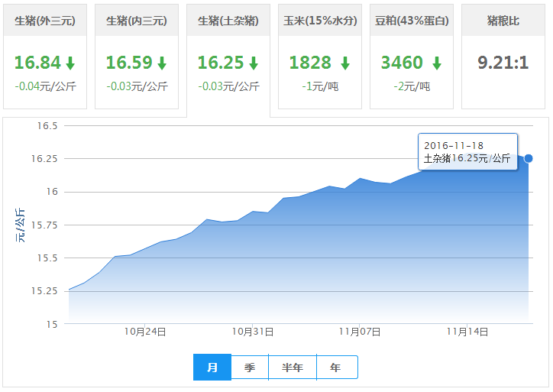Image resolution: width=553 pixels, height=392 pixels.
Task: Choose the 半年 time range
Action: [293, 368]
